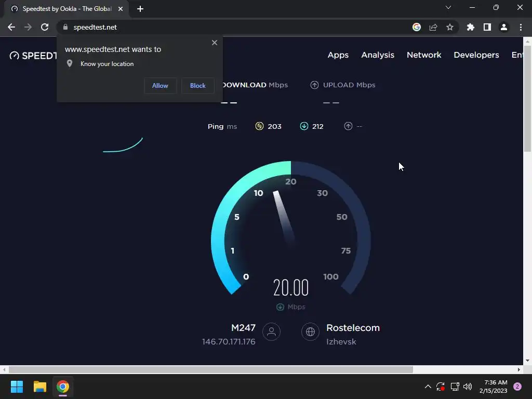
Task: Open the tab search chevron
Action: 448,7
